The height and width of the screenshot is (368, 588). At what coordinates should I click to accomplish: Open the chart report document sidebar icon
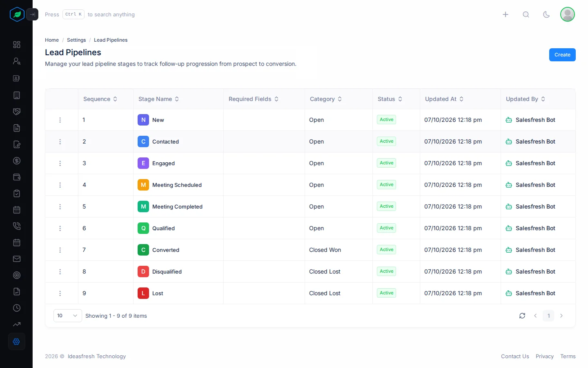pyautogui.click(x=17, y=292)
